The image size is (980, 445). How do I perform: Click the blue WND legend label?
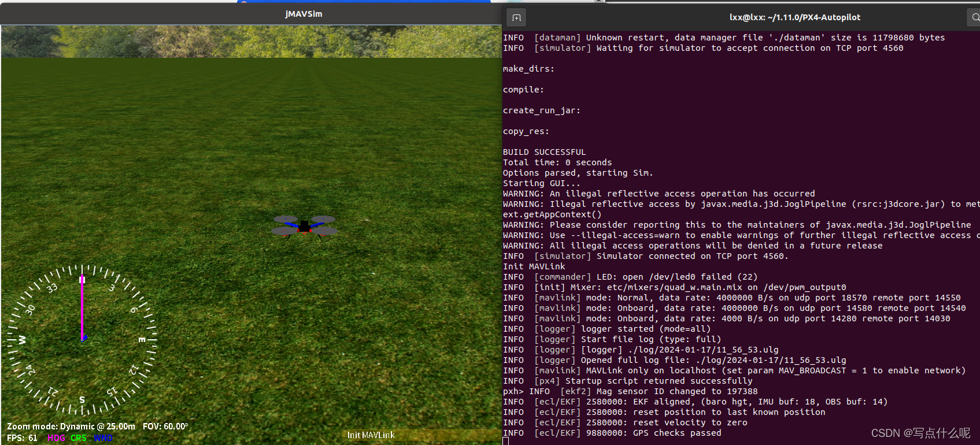(x=103, y=438)
